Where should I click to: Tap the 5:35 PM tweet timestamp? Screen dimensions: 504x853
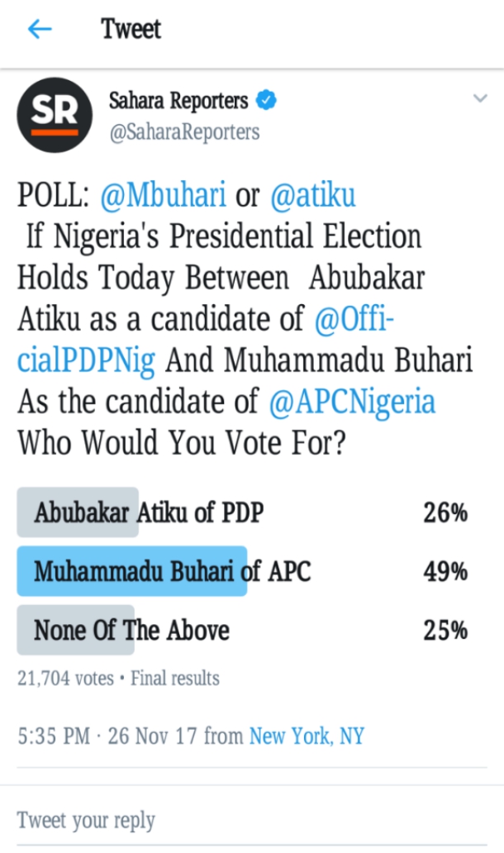click(54, 736)
